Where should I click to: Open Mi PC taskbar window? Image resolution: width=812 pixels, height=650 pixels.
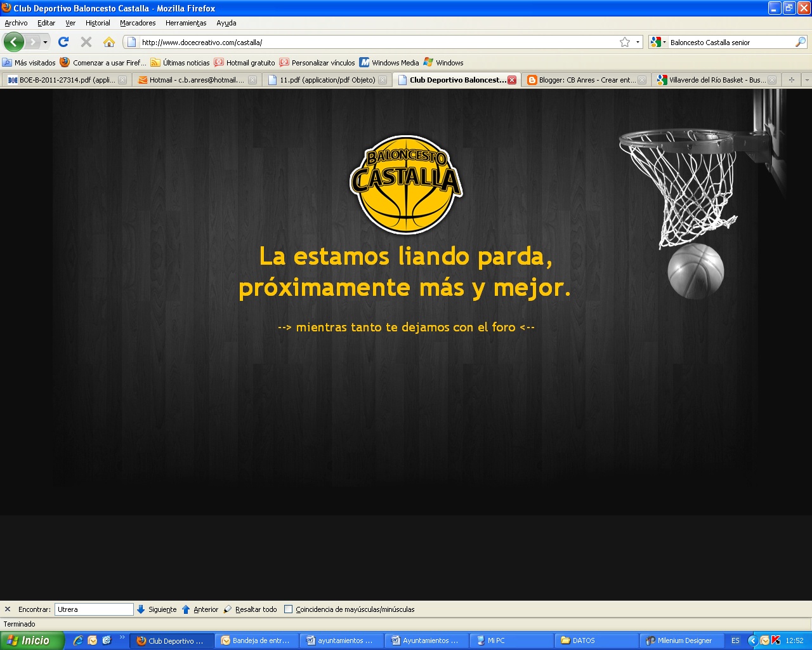(x=511, y=641)
